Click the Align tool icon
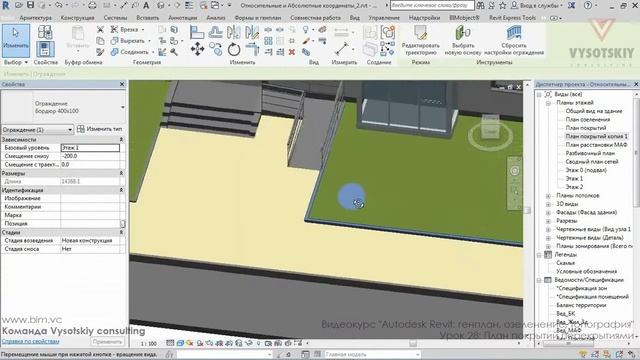 coord(197,32)
